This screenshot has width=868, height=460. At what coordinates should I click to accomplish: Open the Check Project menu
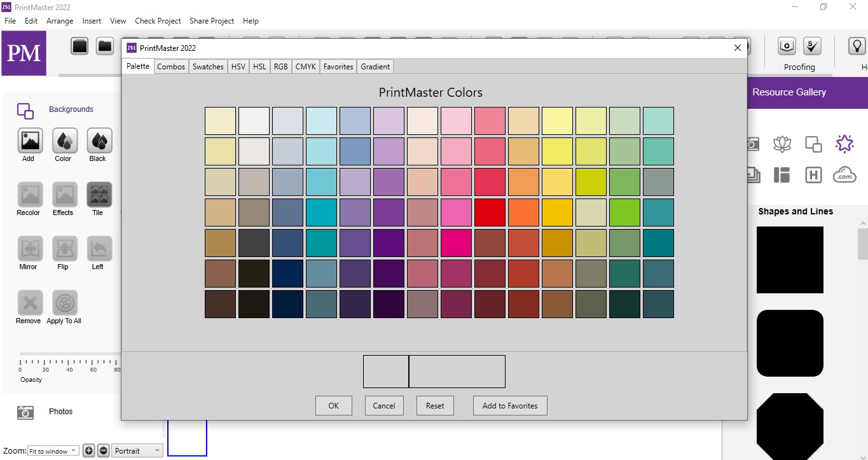tap(158, 21)
